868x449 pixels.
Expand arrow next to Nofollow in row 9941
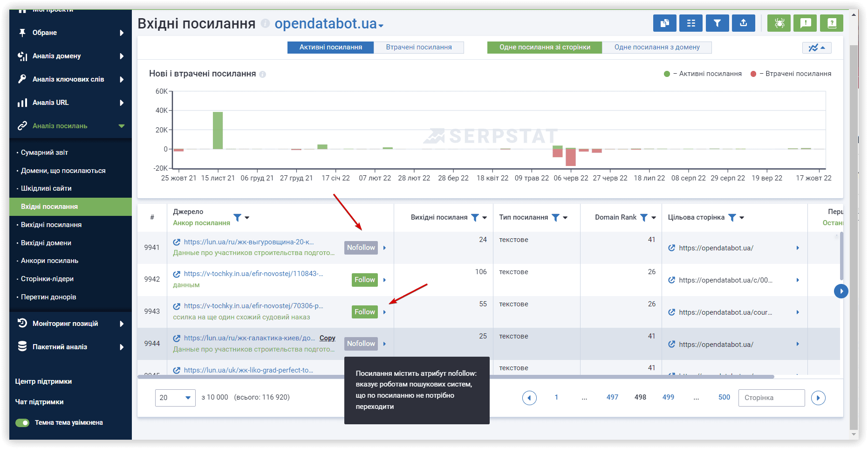(384, 248)
